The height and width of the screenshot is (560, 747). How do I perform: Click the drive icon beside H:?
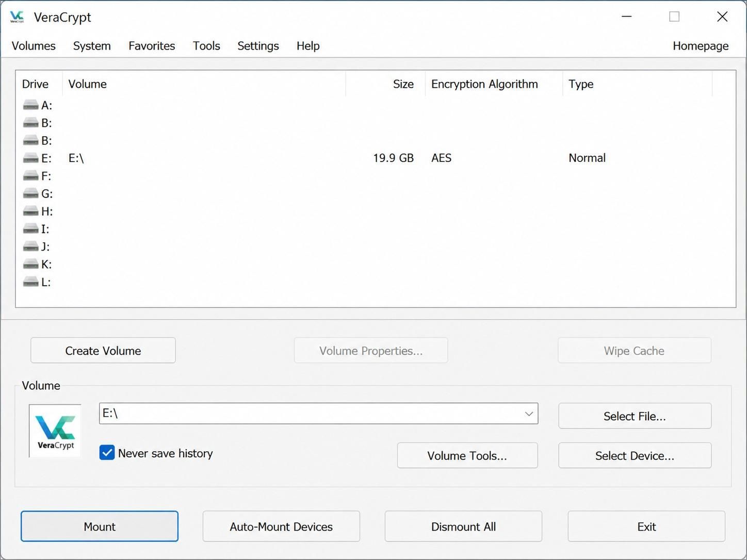pos(31,211)
